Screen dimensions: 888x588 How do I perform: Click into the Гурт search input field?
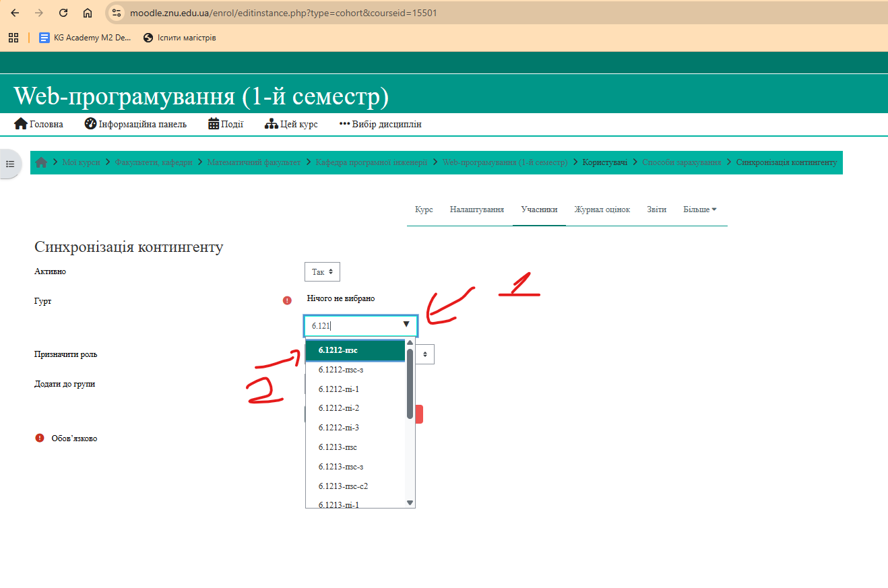[350, 326]
